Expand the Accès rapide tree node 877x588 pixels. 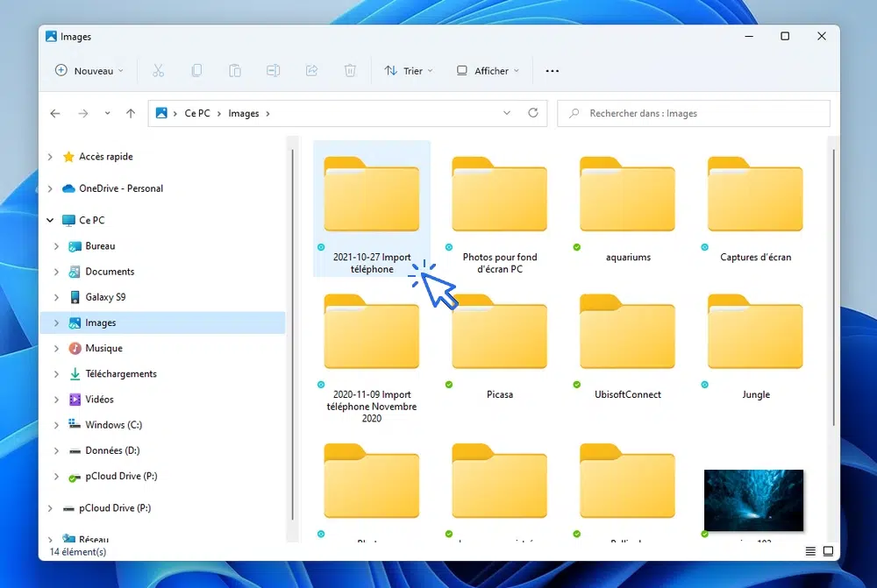click(x=50, y=157)
